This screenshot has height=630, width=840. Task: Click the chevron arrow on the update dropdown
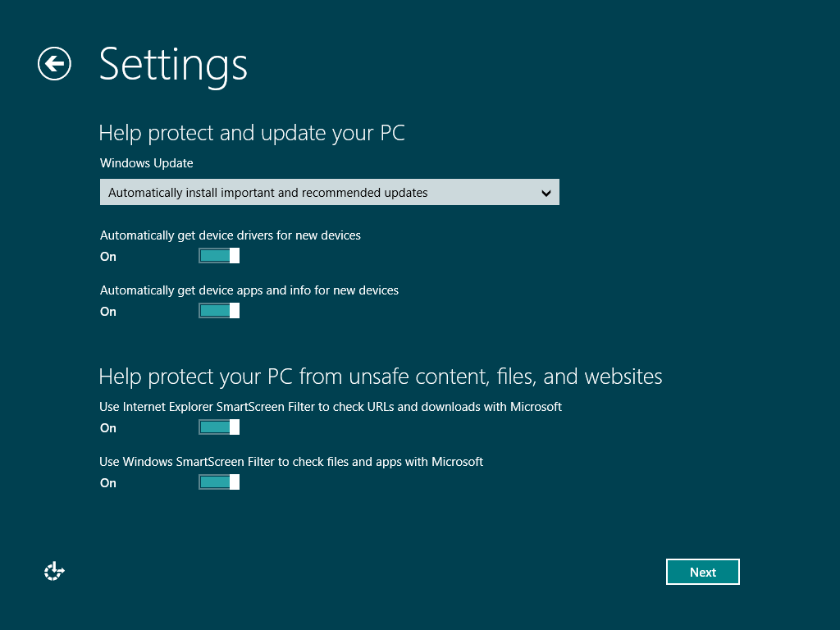click(546, 194)
